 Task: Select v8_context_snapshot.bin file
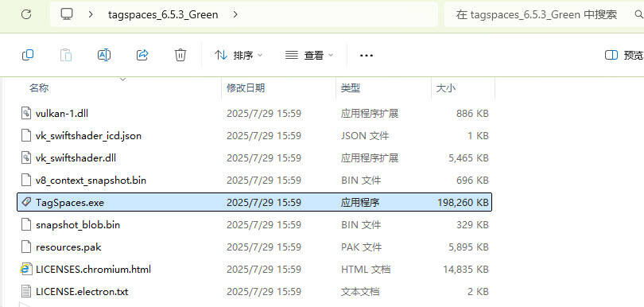(91, 180)
